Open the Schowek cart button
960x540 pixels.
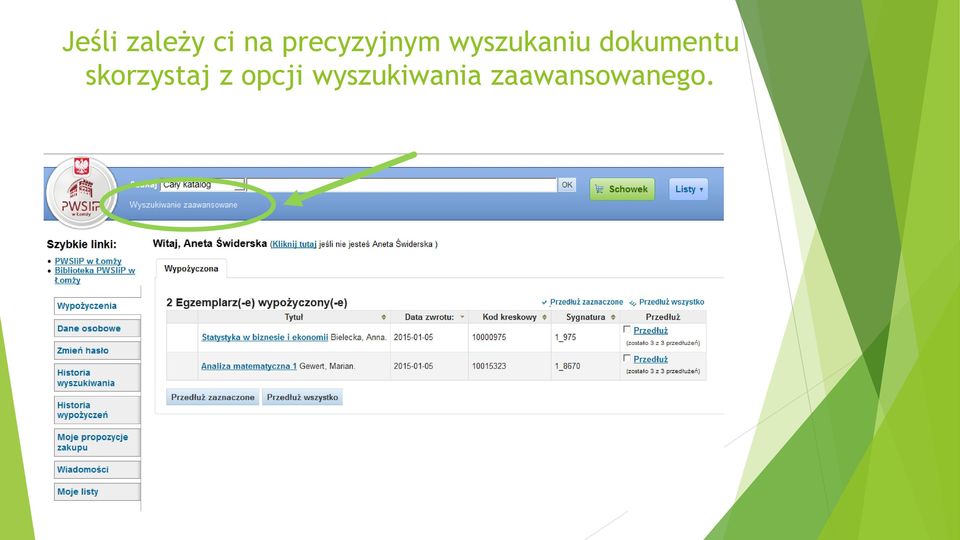click(622, 189)
